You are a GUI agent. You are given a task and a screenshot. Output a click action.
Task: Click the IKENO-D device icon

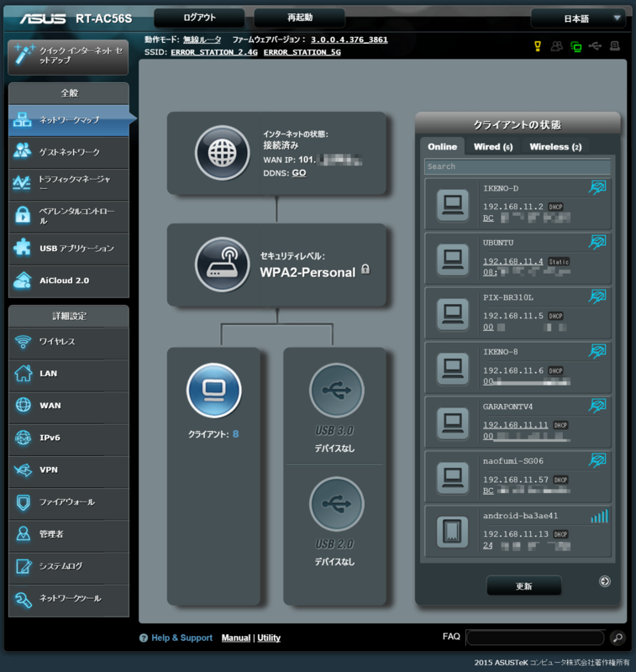(453, 204)
